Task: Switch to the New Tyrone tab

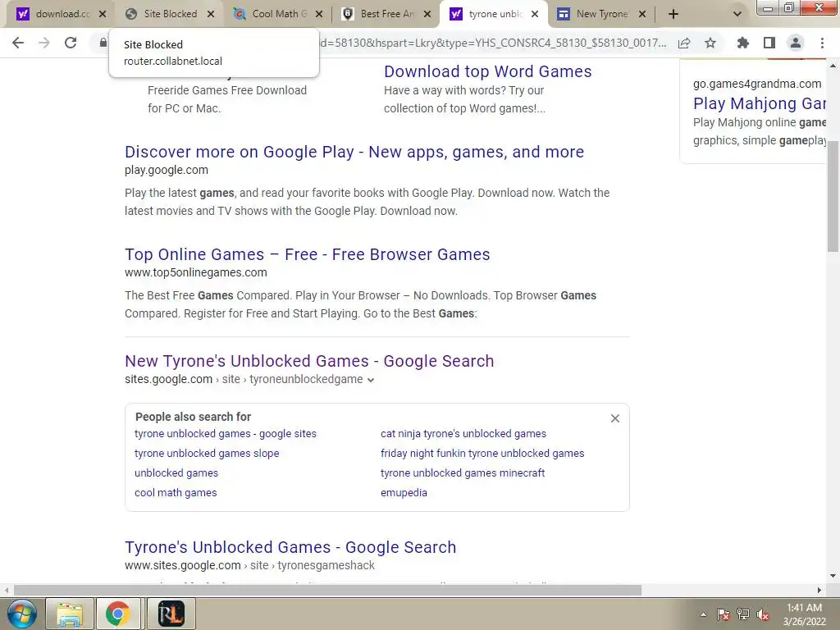Action: 594,14
